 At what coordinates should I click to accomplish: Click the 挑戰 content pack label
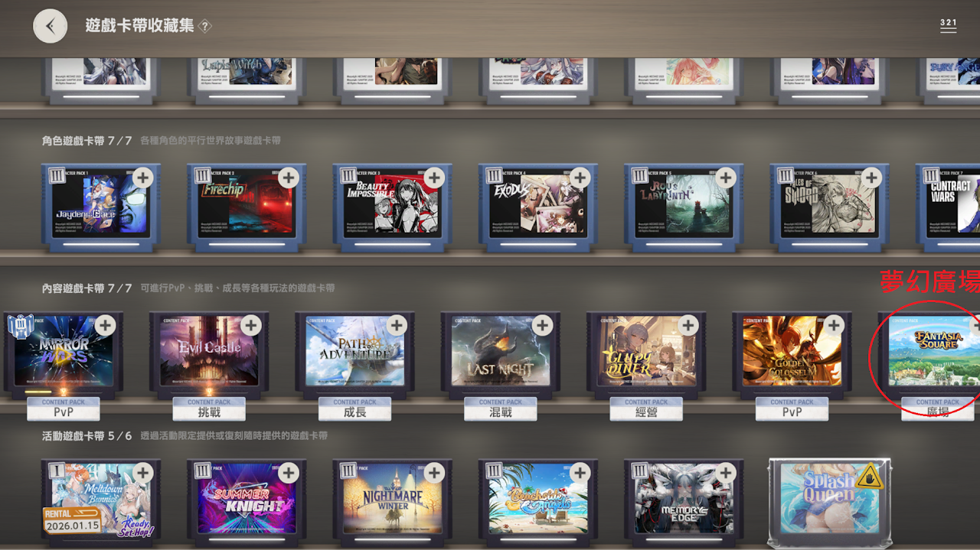pyautogui.click(x=209, y=411)
